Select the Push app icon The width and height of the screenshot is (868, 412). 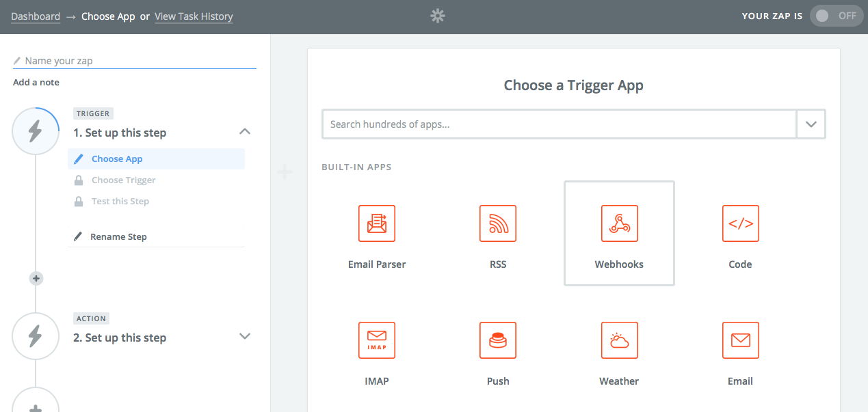click(x=498, y=340)
